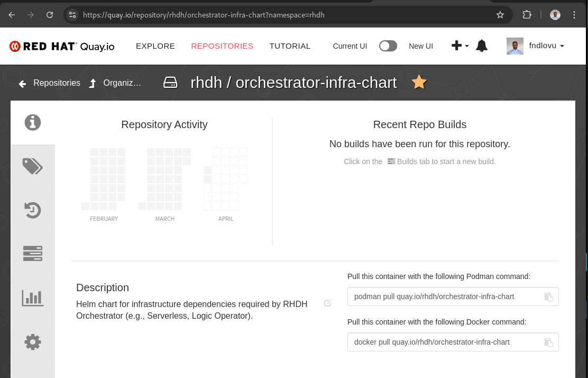Open the Builds sidebar tab
The height and width of the screenshot is (378, 588).
coord(33,254)
